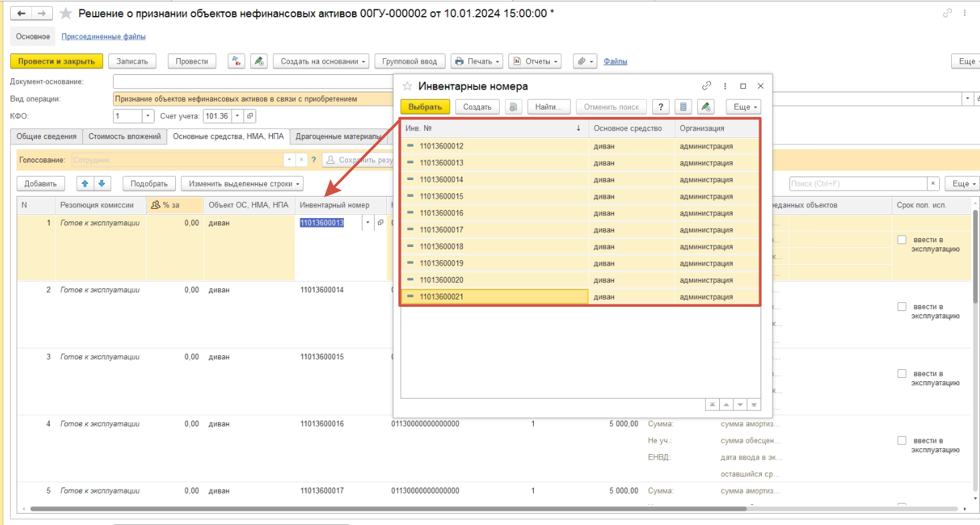Star the Инвентарные номера window
This screenshot has height=525, width=980.
pos(407,86)
